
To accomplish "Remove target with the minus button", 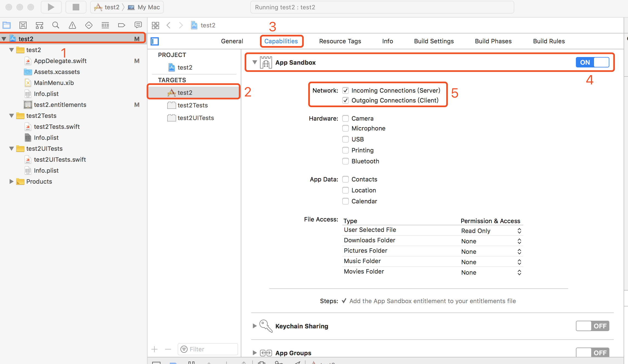I will (168, 349).
